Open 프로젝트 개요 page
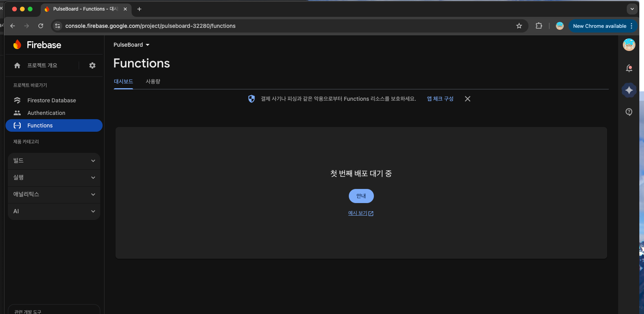 pos(42,65)
